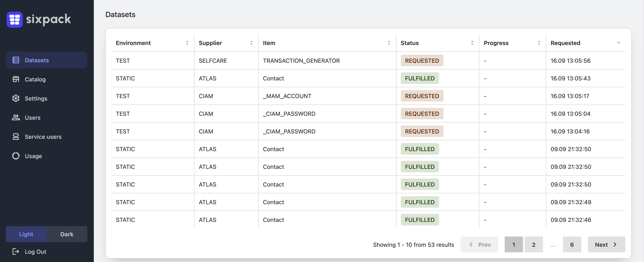This screenshot has width=644, height=262.
Task: Open Catalog via its storefront icon
Action: (16, 79)
